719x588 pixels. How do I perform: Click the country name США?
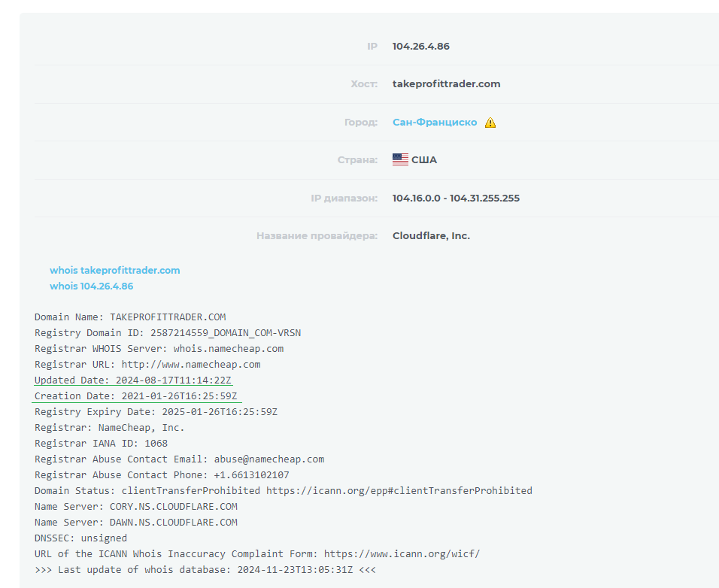pyautogui.click(x=424, y=159)
